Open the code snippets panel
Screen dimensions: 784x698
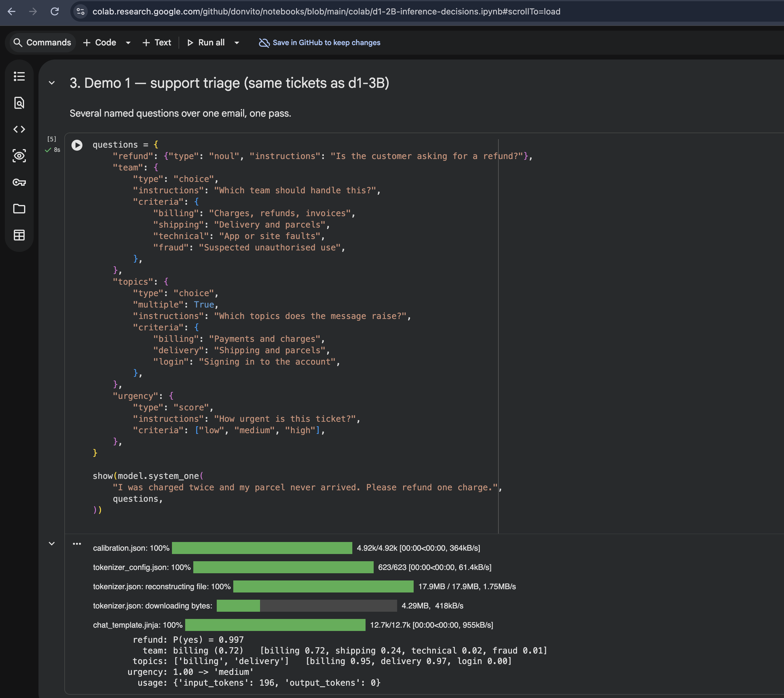[19, 129]
